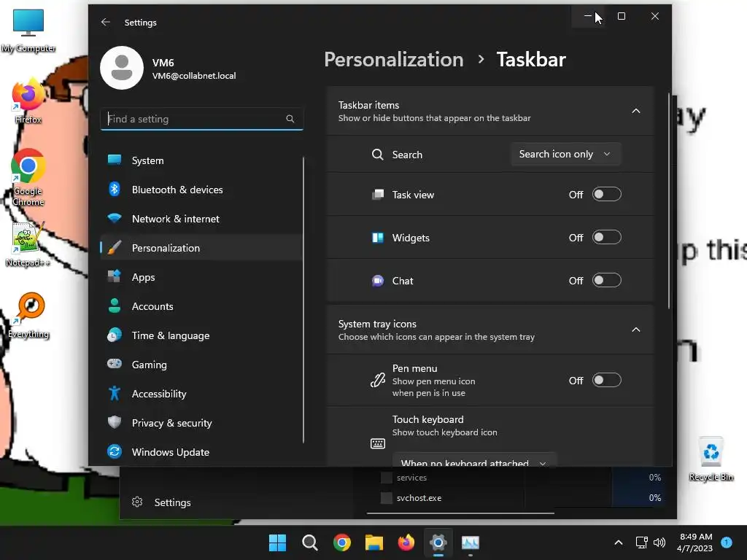The image size is (747, 560).
Task: Click the Apps icon in sidebar
Action: [115, 276]
